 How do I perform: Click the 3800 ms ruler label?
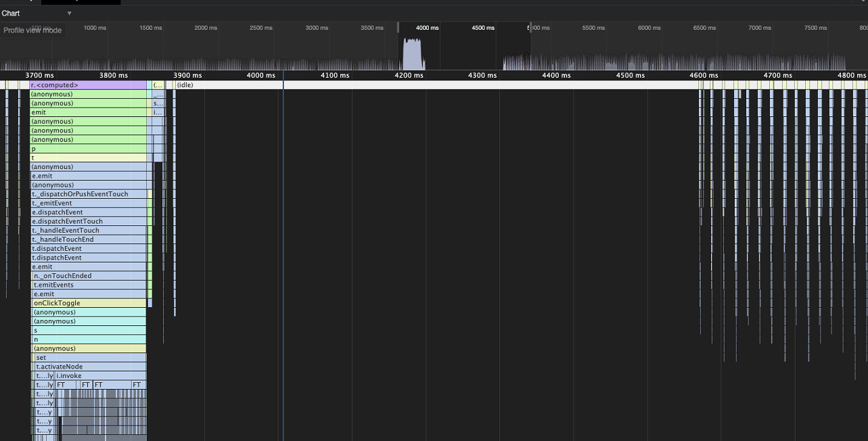click(x=113, y=75)
